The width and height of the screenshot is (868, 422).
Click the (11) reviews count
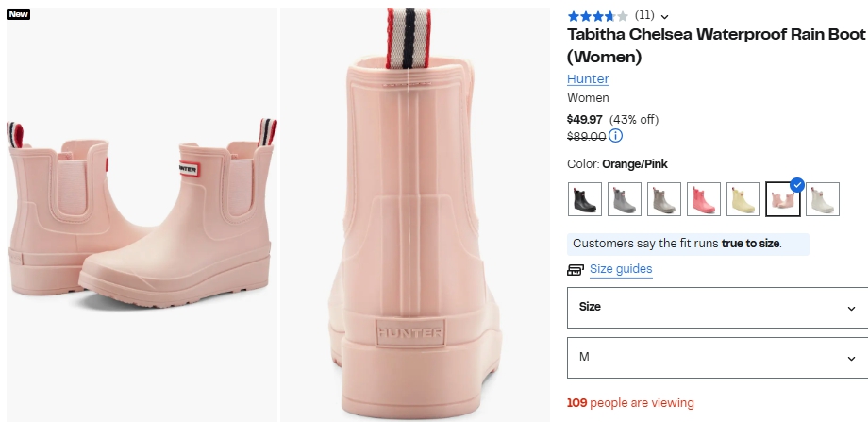(x=644, y=15)
